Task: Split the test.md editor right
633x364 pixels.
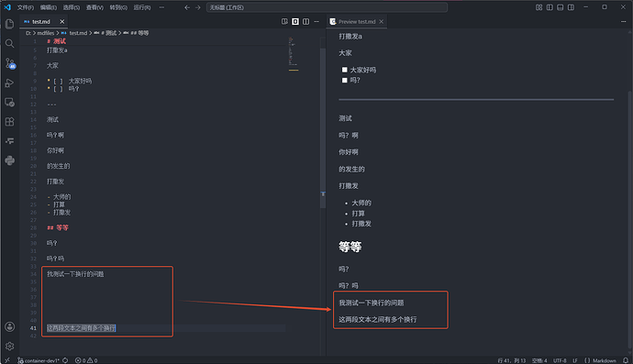Action: pos(306,21)
